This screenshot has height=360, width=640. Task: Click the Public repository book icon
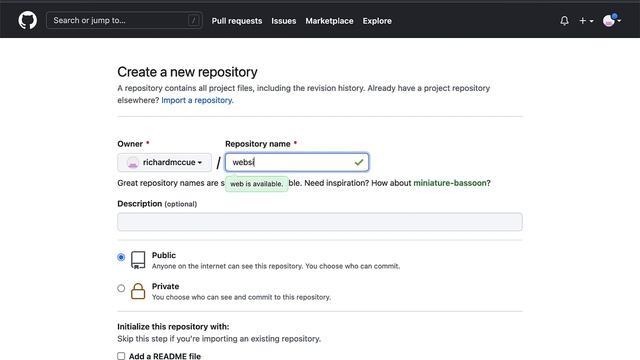tap(138, 260)
